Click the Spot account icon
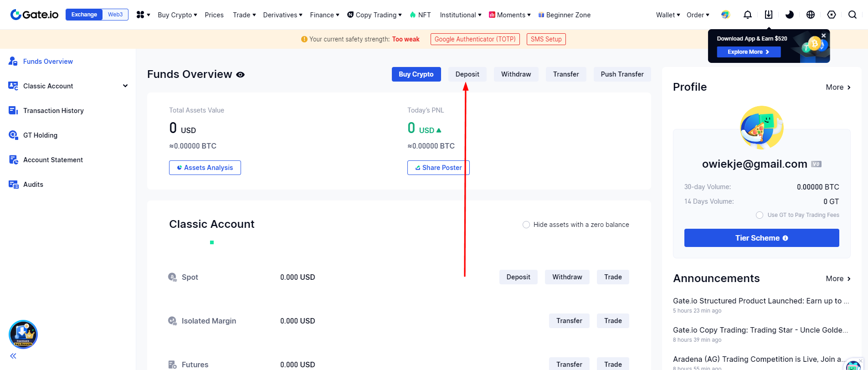 point(172,277)
